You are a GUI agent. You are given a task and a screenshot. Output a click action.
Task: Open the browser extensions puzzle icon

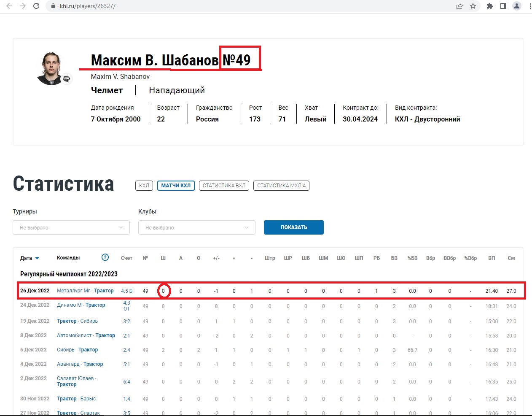(x=489, y=6)
